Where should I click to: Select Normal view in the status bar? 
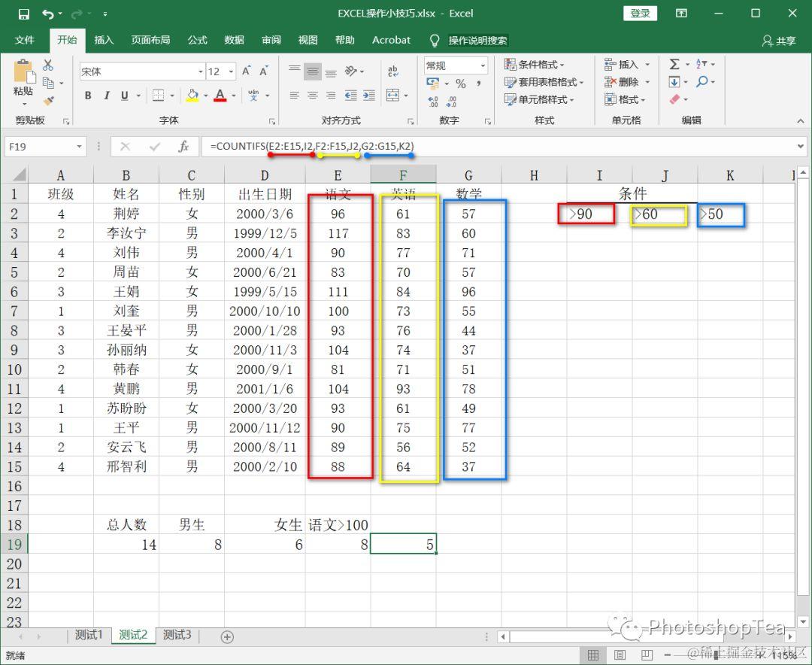593,655
